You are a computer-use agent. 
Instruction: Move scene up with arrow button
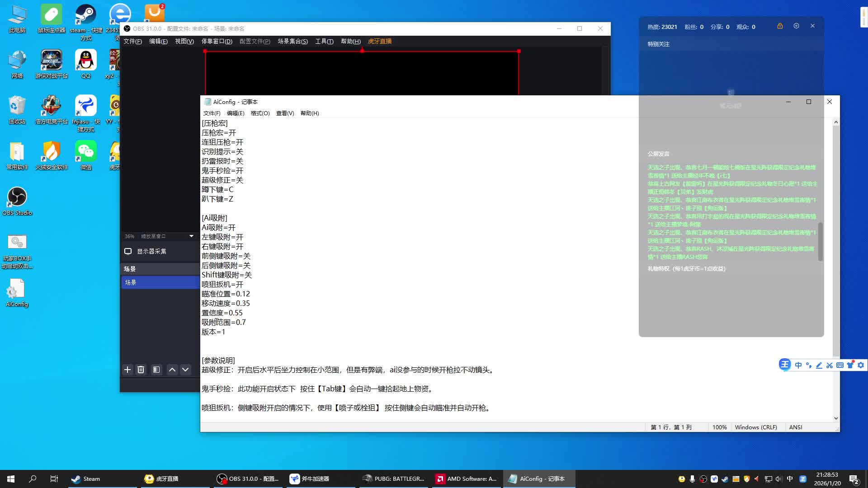tap(172, 370)
